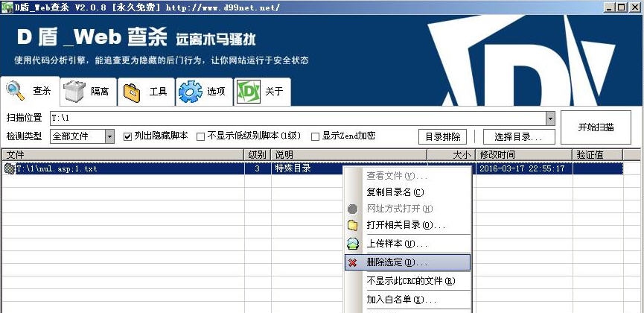Click the gear icon on 选项 tab
This screenshot has height=313, width=644.
tap(191, 92)
